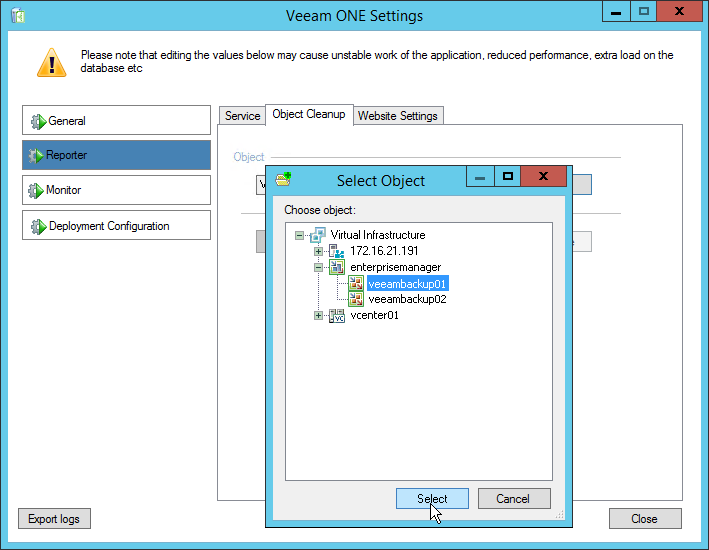Minimize the Select Object dialog
The height and width of the screenshot is (550, 709).
click(481, 176)
